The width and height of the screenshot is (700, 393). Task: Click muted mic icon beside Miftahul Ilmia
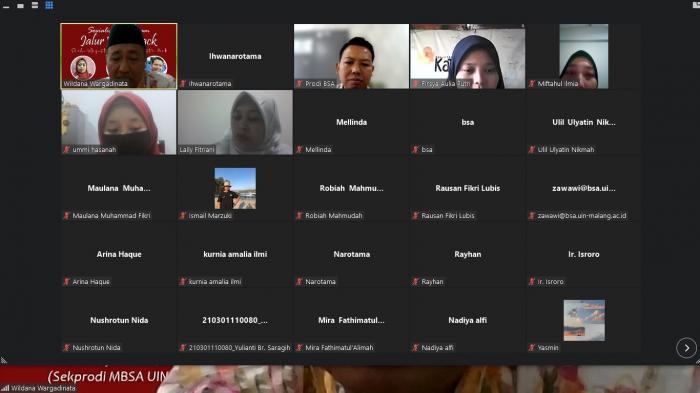click(x=532, y=84)
